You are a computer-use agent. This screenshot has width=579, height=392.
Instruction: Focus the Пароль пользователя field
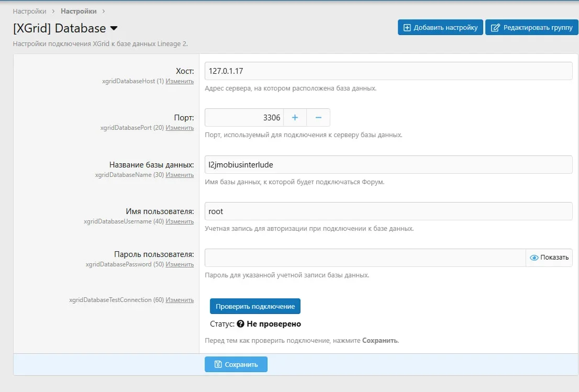click(x=365, y=257)
